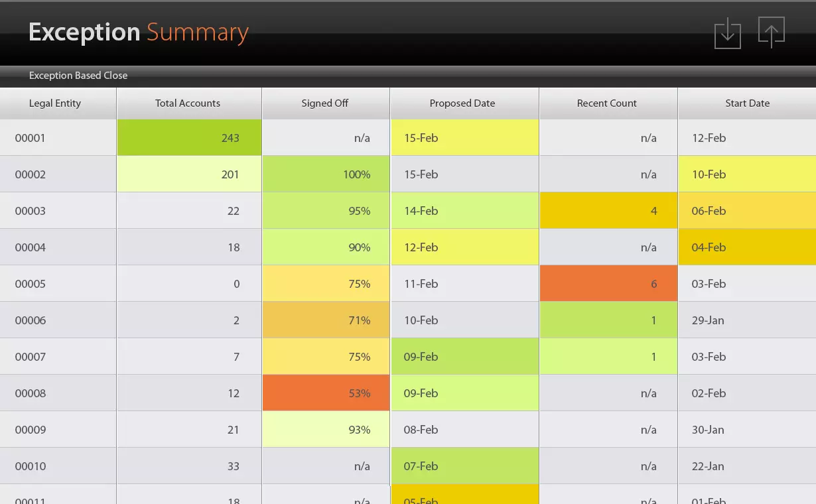The image size is (816, 504).
Task: Click the 12-Feb start date cell
Action: pos(747,138)
